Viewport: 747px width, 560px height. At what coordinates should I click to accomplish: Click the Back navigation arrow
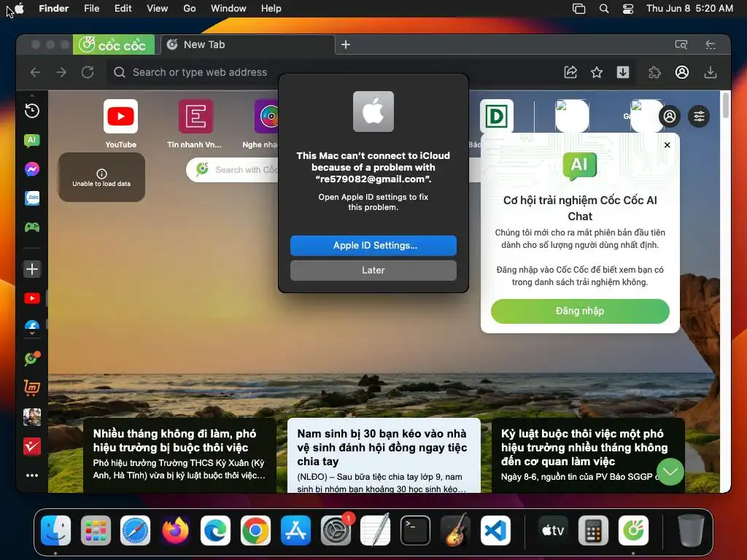click(x=35, y=72)
